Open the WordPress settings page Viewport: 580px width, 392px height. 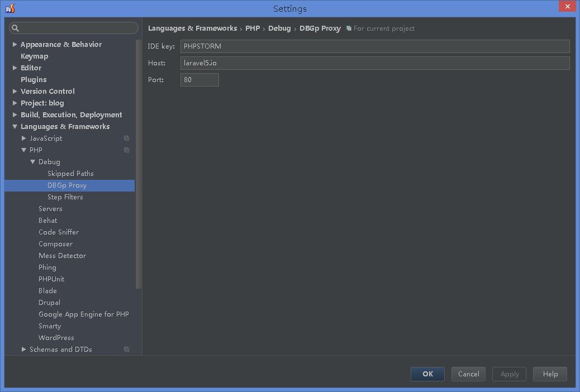[x=56, y=337]
